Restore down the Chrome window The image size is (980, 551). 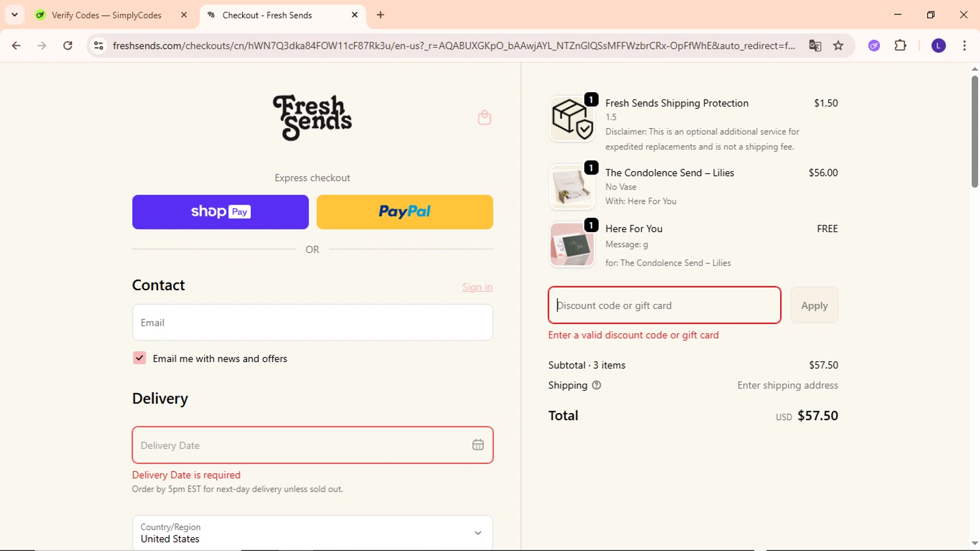931,14
